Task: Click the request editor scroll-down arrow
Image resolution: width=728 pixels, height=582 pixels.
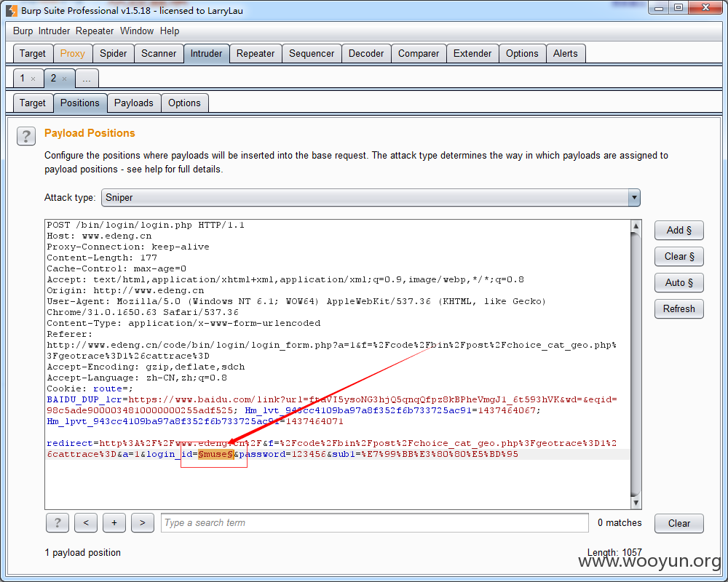Action: tap(636, 503)
